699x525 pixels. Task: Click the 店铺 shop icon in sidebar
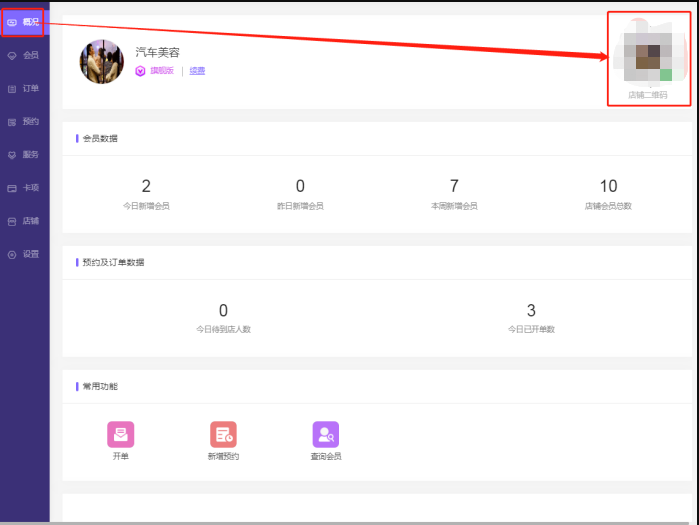tap(12, 221)
